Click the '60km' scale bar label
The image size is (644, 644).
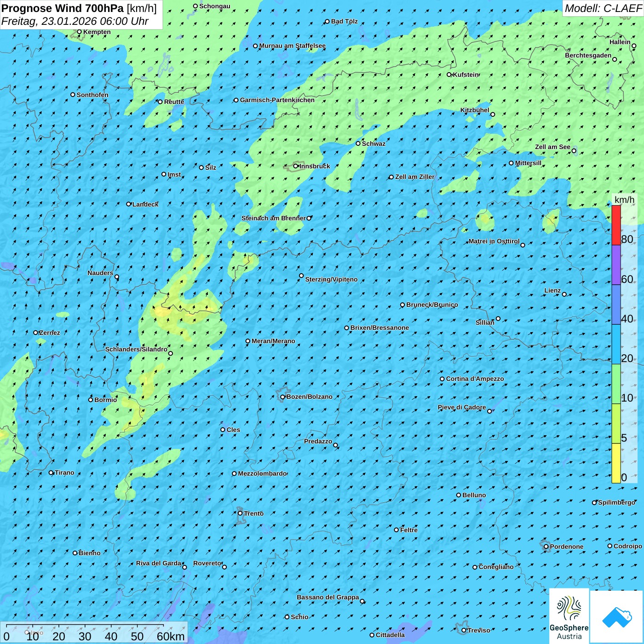point(171,636)
